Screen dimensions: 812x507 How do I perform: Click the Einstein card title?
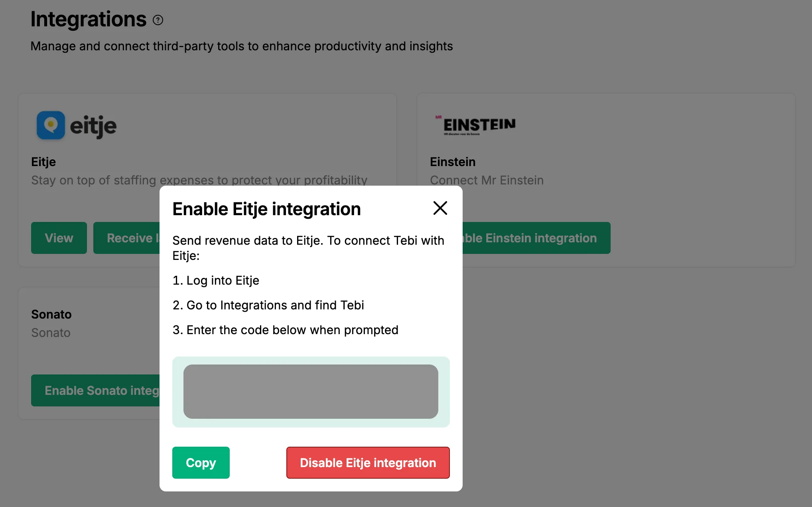(453, 162)
